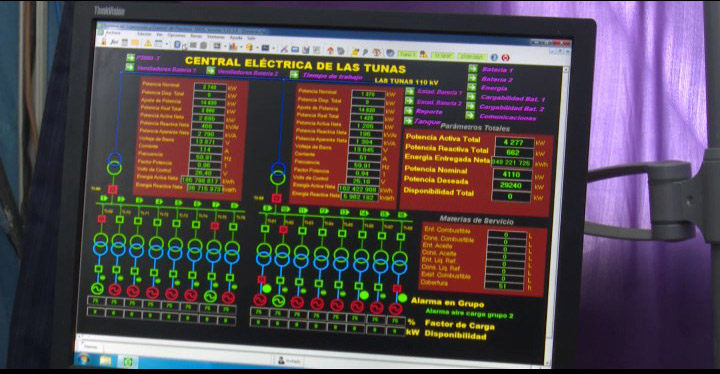Click the crossed tools toolbar icon

coord(284,49)
